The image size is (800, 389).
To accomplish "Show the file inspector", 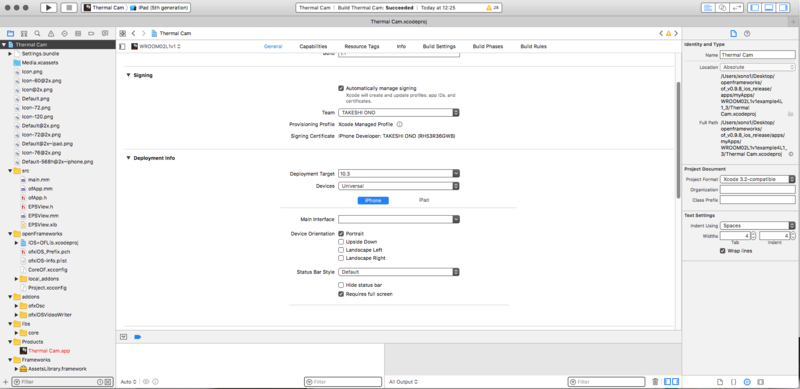I will coord(734,34).
